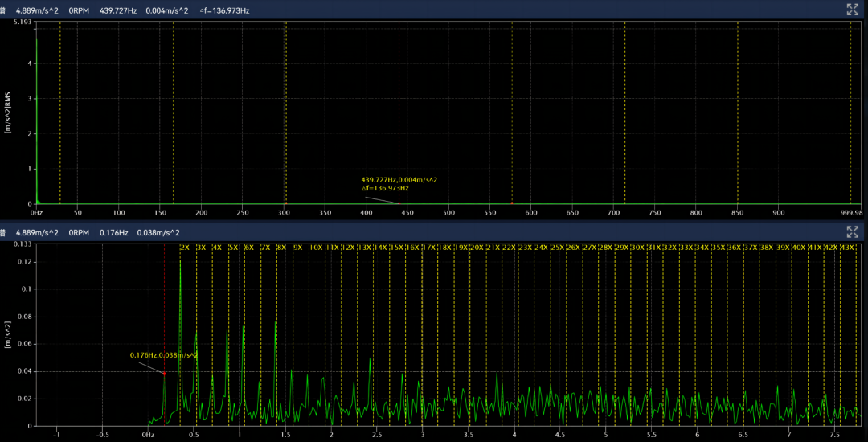Viewport: 868px width, 442px height.
Task: Click the red cursor point at 439.727Hz
Action: coord(399,203)
